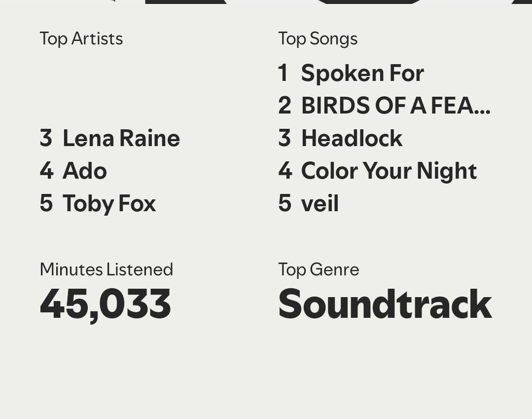Click the Minutes Listened label
532x419 pixels.
[106, 269]
